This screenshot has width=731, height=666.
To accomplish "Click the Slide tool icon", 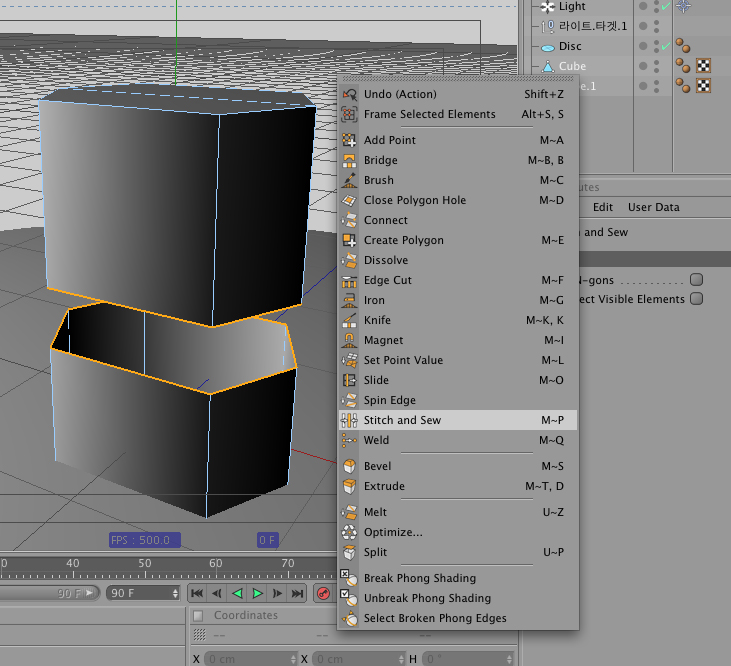I will (x=349, y=380).
